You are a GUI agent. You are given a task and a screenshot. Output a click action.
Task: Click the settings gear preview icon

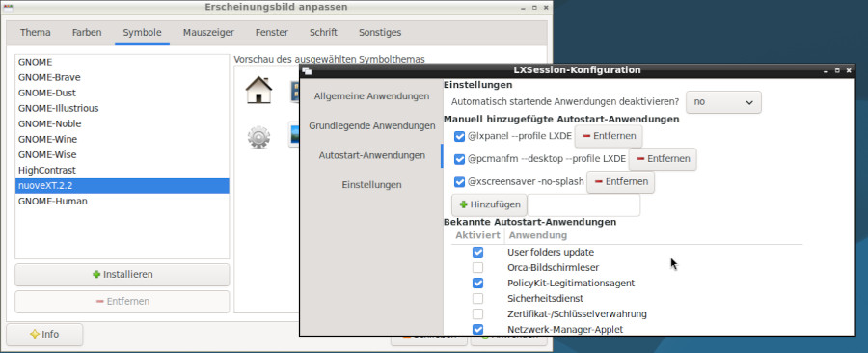pos(259,137)
